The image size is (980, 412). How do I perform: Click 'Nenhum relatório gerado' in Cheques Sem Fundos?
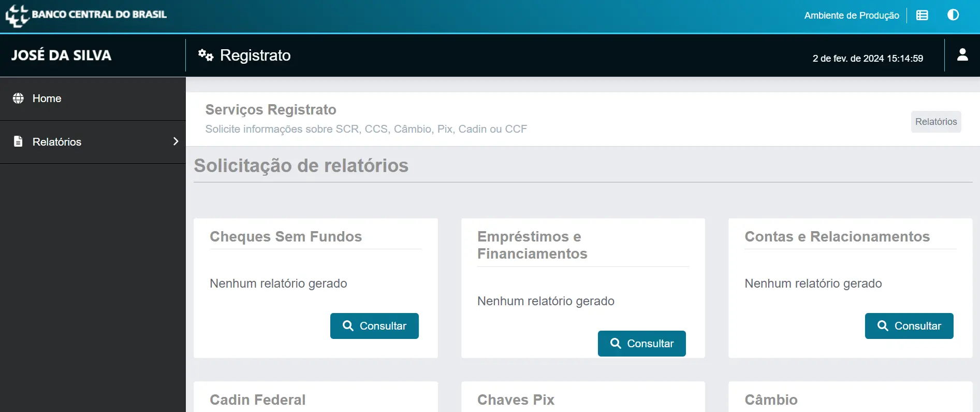279,283
